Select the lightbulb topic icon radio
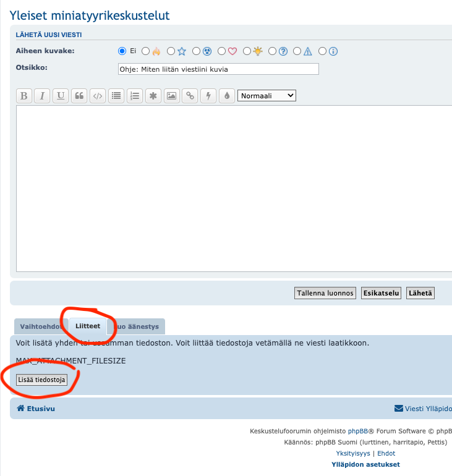The width and height of the screenshot is (452, 476). pyautogui.click(x=247, y=51)
